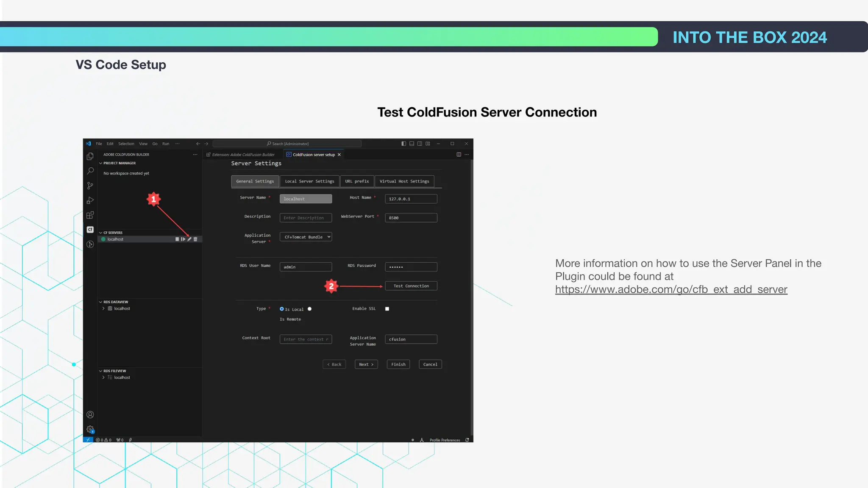Go back with the navigation arrow
Screen dimensions: 868x488
[x=198, y=144]
